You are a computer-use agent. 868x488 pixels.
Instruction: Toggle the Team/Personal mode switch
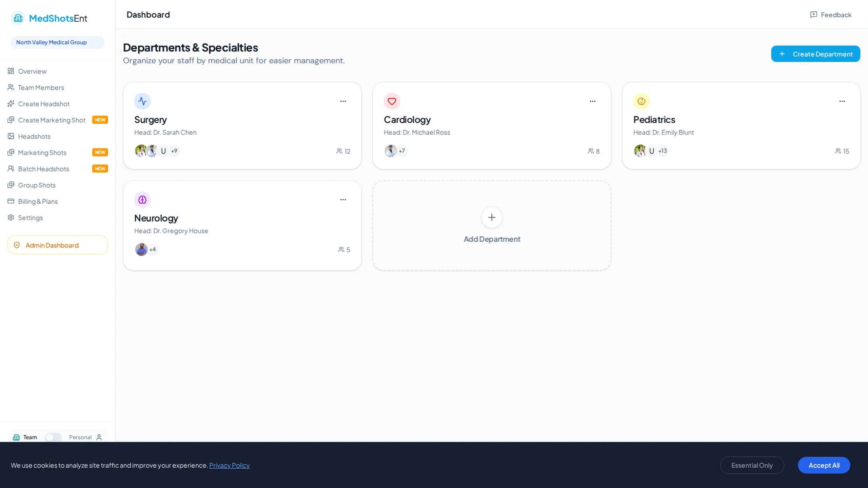click(x=53, y=437)
